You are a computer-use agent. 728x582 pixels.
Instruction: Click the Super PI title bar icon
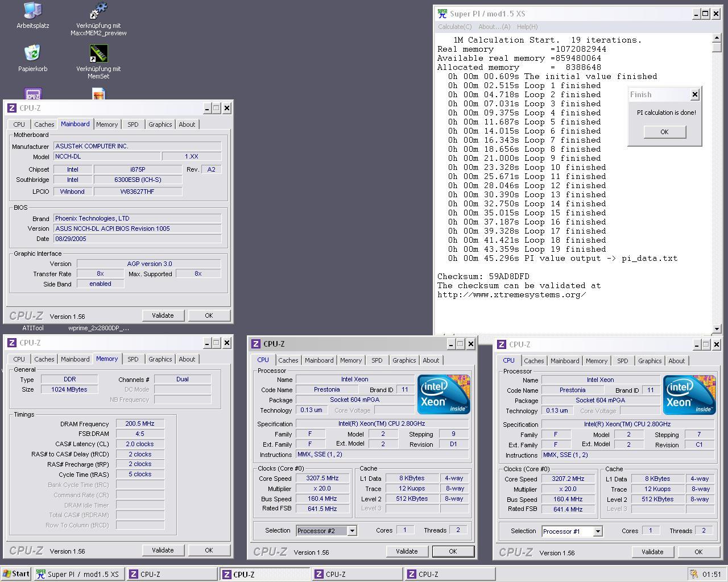coord(442,14)
